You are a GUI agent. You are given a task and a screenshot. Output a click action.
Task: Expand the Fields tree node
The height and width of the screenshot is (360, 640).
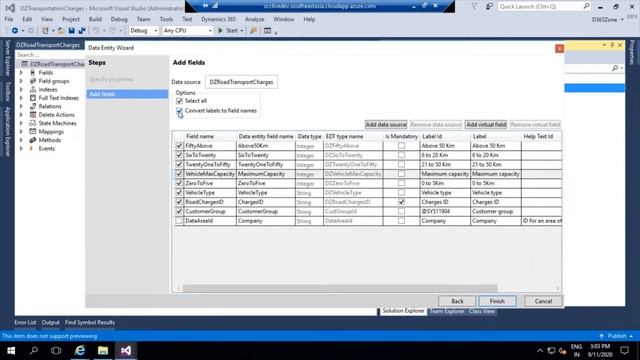coord(21,73)
